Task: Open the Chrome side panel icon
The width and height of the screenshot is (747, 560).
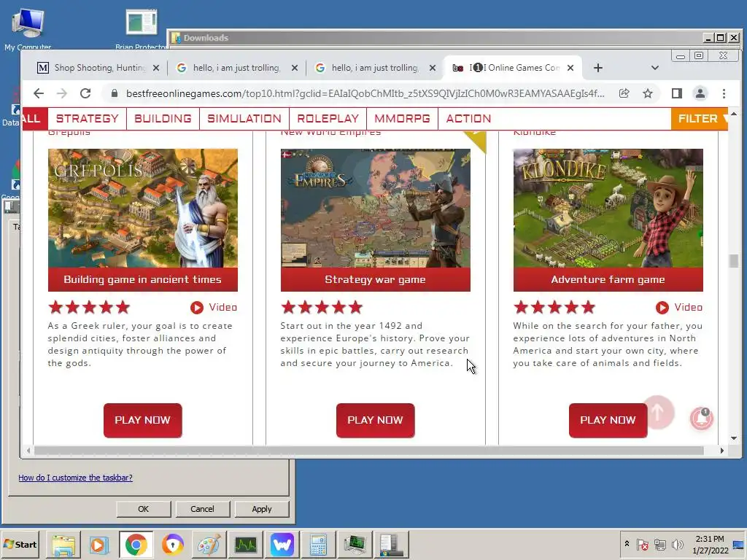Action: [x=676, y=93]
